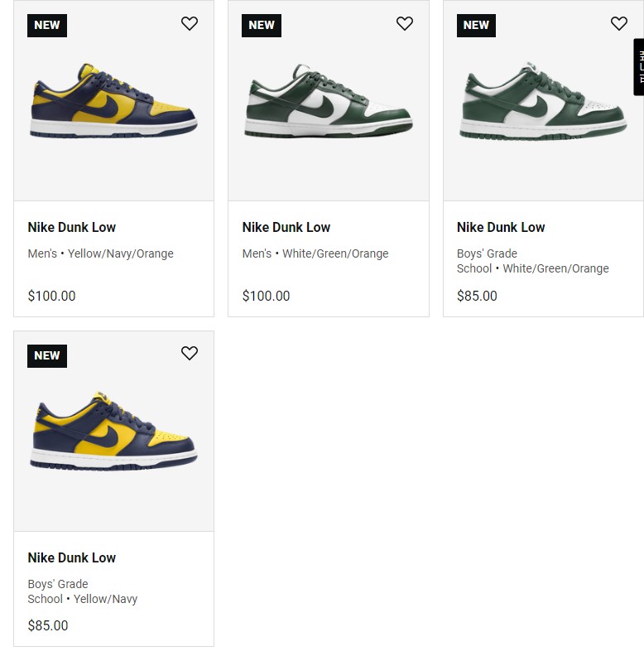Favorite the Men's Yellow/Navy/Orange Dunk Low
The height and width of the screenshot is (661, 644).
coord(189,23)
